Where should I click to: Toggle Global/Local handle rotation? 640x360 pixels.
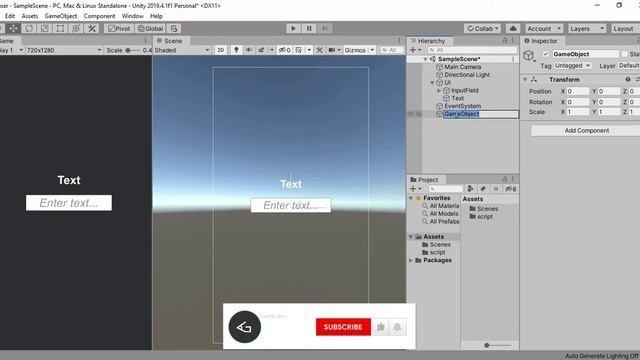[x=151, y=29]
